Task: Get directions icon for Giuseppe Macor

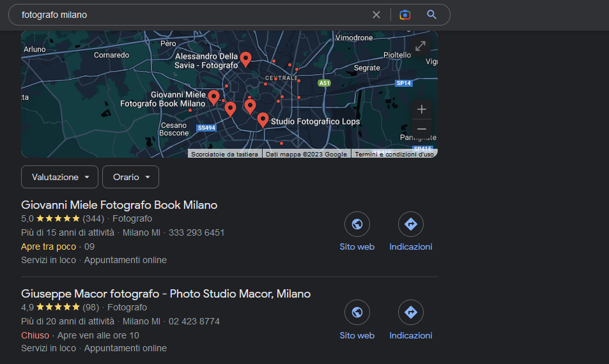Action: 410,312
